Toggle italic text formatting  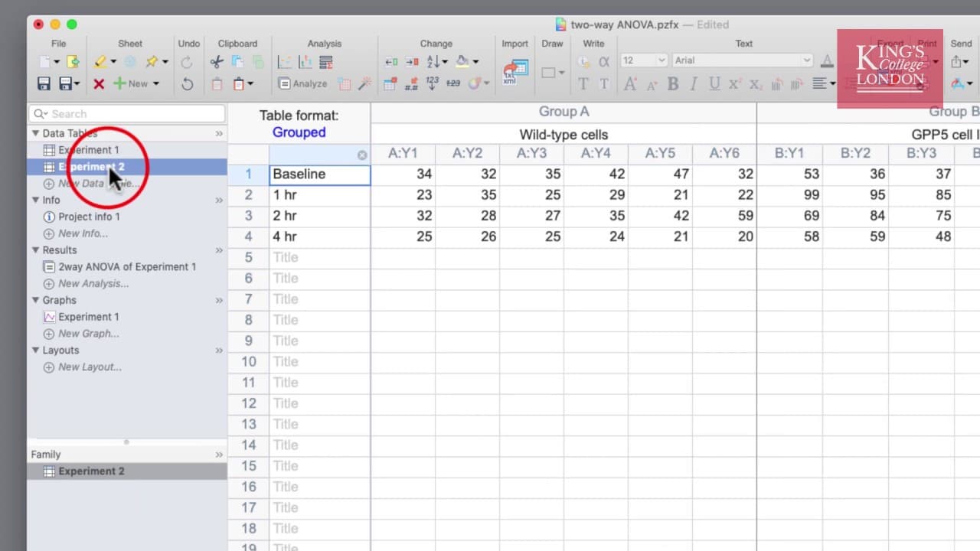(694, 83)
